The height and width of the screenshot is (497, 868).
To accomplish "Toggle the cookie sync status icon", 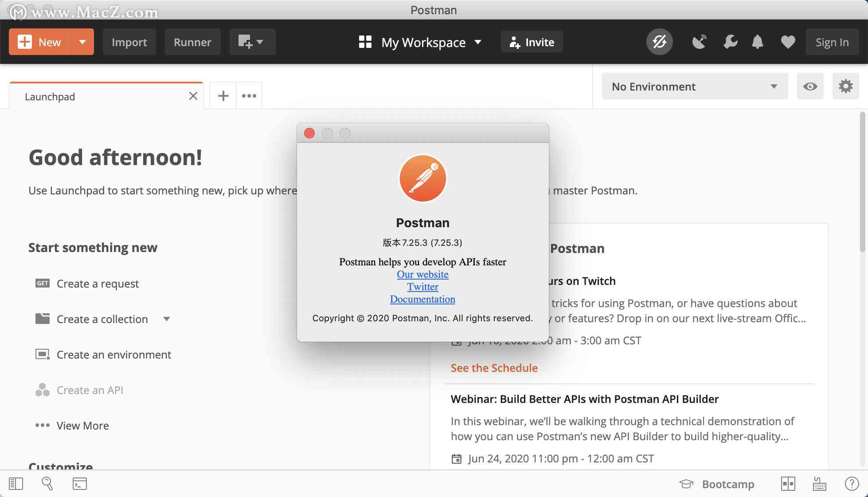I will coord(659,42).
